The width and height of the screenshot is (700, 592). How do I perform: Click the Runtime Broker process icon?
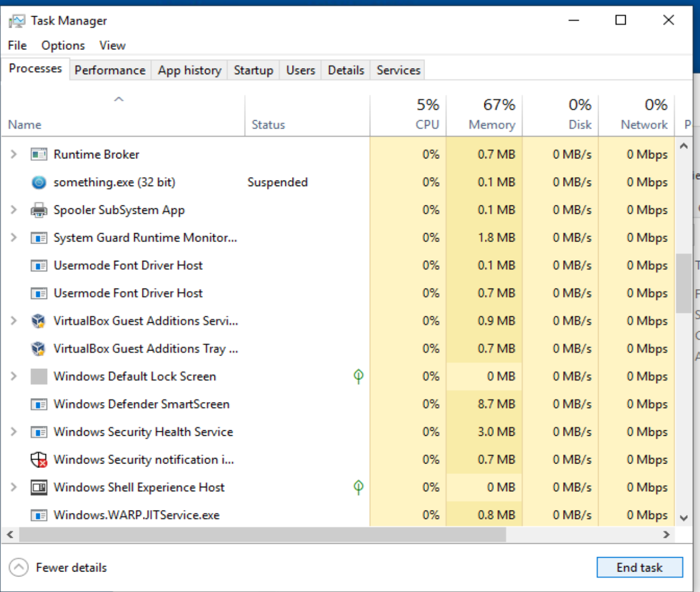[39, 155]
